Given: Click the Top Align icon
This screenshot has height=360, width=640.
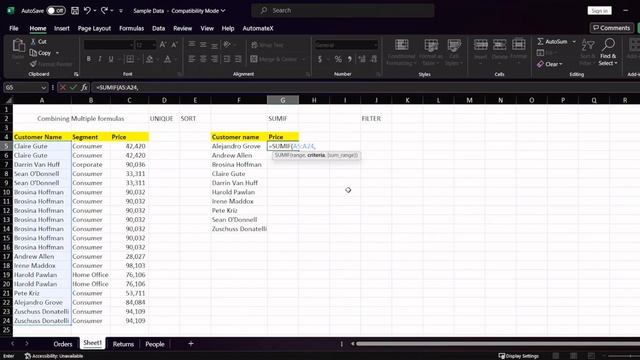Looking at the screenshot, I should 191,44.
